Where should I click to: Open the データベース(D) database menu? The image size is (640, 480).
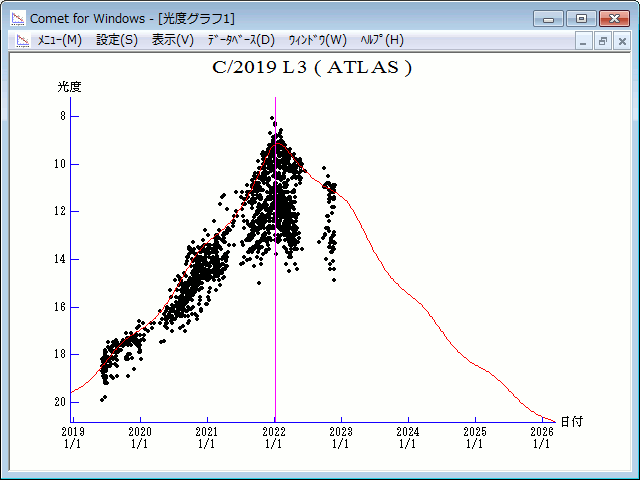241,40
